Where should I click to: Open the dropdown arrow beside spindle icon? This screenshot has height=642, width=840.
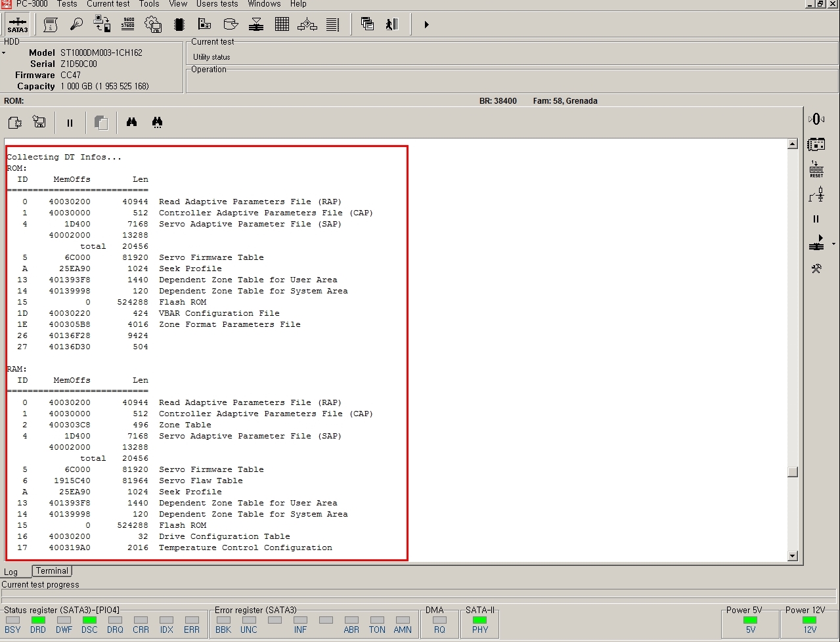[x=833, y=244]
